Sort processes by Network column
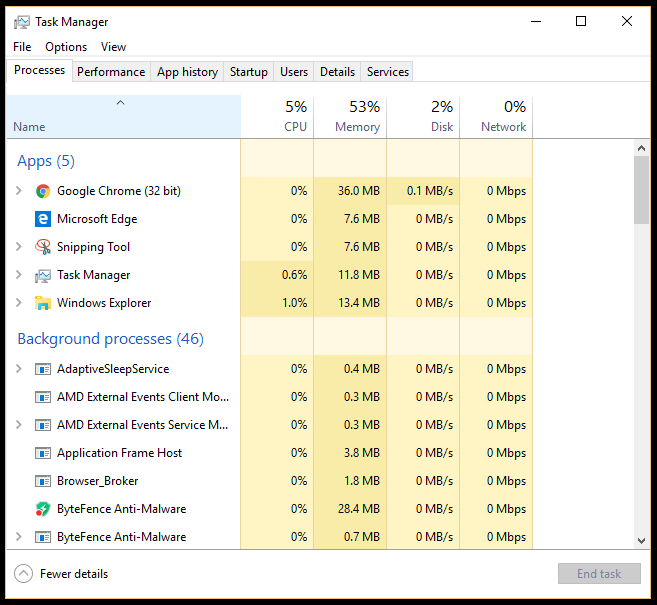The height and width of the screenshot is (605, 657). click(x=496, y=117)
